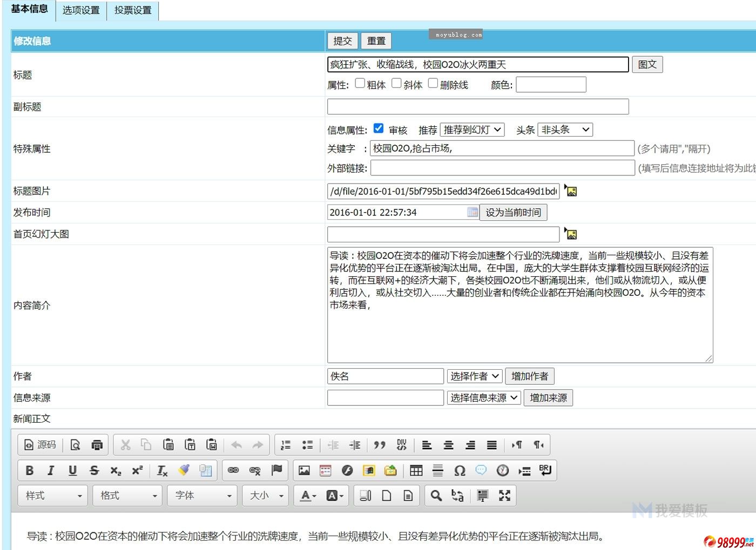Toggle the 删除线 strikethrough checkbox
This screenshot has height=550, width=756.
pos(433,84)
